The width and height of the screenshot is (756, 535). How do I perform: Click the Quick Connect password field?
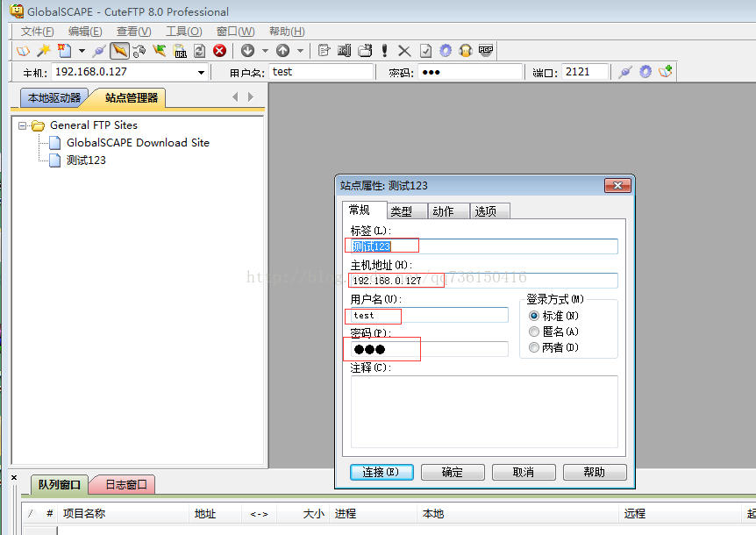[x=469, y=72]
